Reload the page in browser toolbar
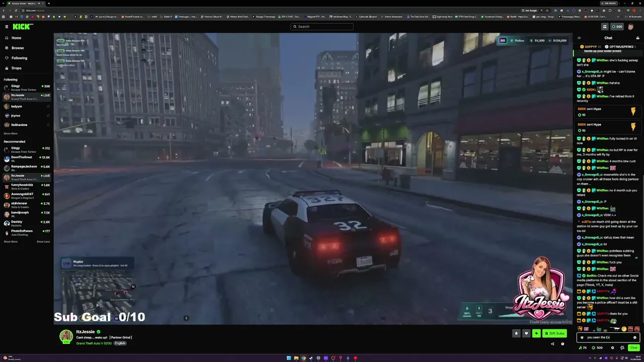Screen dimensions: 644x362 click(x=16, y=10)
